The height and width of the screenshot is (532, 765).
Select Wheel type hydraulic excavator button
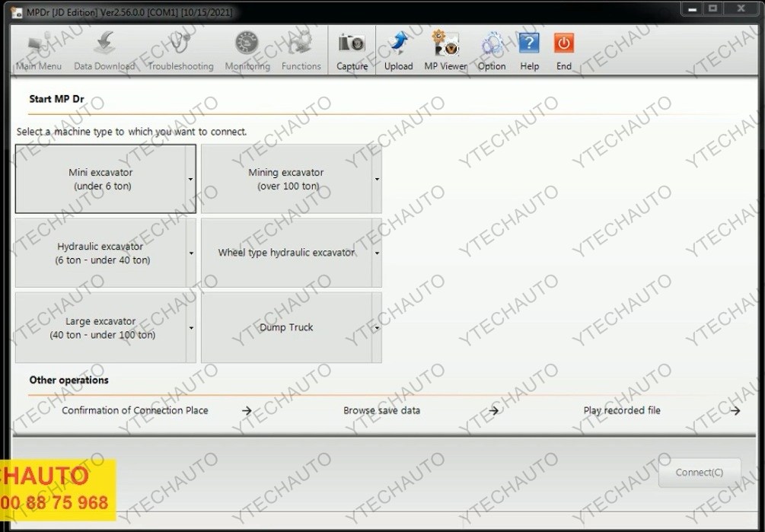286,253
